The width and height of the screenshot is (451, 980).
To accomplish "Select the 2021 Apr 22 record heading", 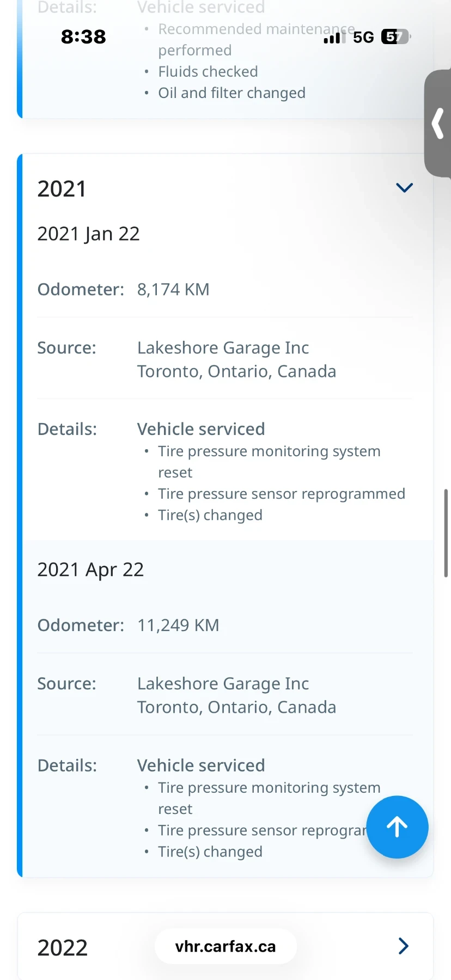I will click(x=90, y=569).
